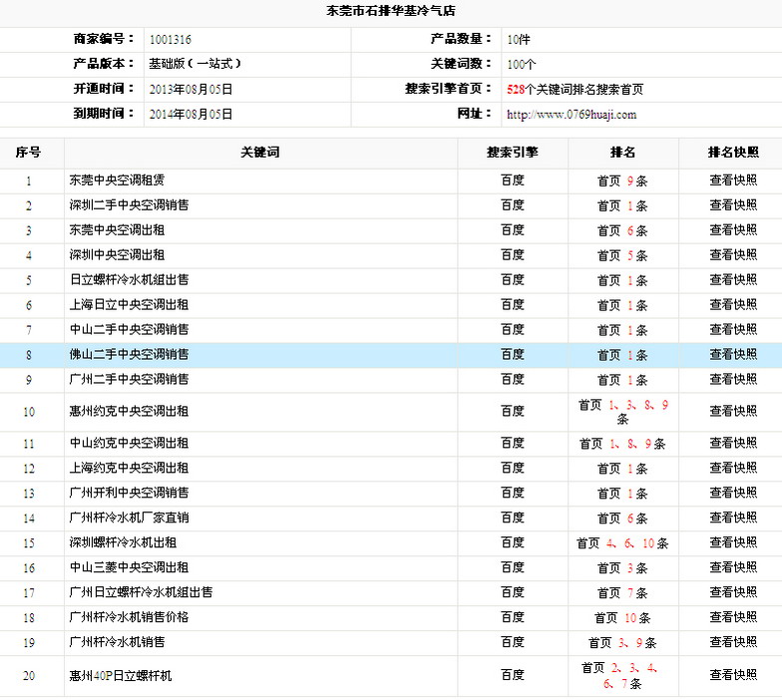
Task: Select keyword 深圳二手中央空调销售
Action: pos(129,205)
